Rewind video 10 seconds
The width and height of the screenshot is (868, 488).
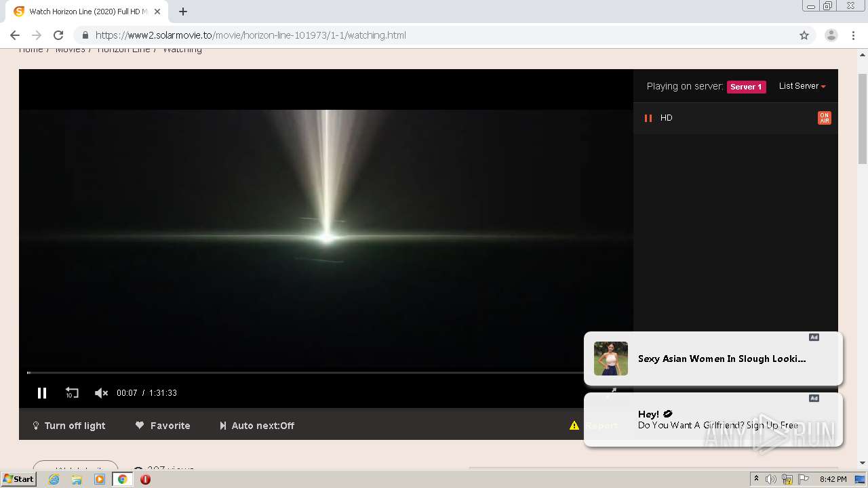72,393
